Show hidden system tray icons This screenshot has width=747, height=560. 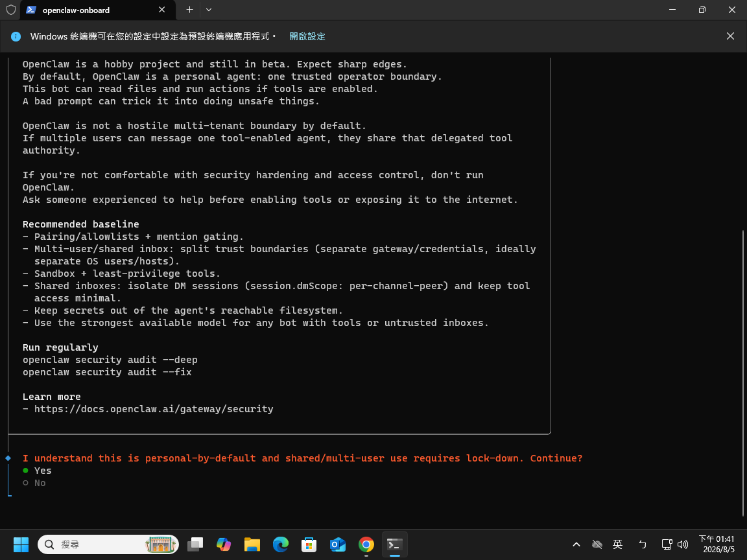(x=576, y=544)
